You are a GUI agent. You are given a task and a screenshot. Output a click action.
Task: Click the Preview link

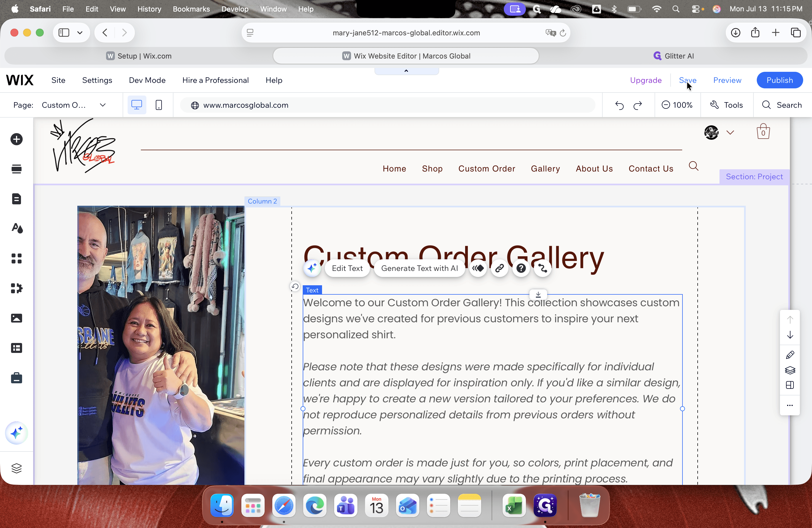(x=727, y=80)
